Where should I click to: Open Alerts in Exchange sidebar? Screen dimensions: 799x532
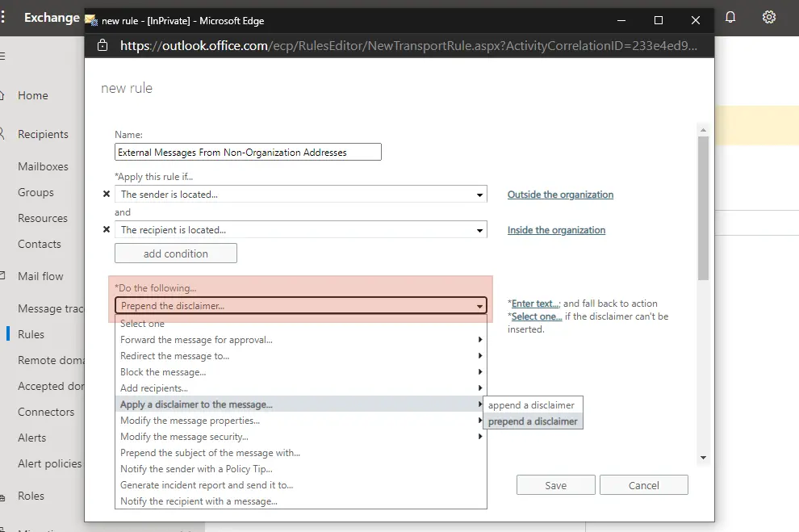point(31,438)
